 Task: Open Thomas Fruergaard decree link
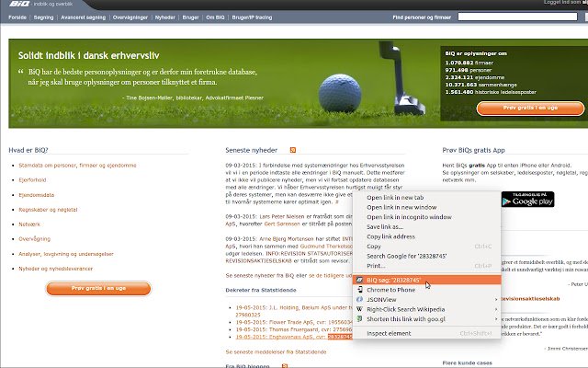tap(294, 329)
